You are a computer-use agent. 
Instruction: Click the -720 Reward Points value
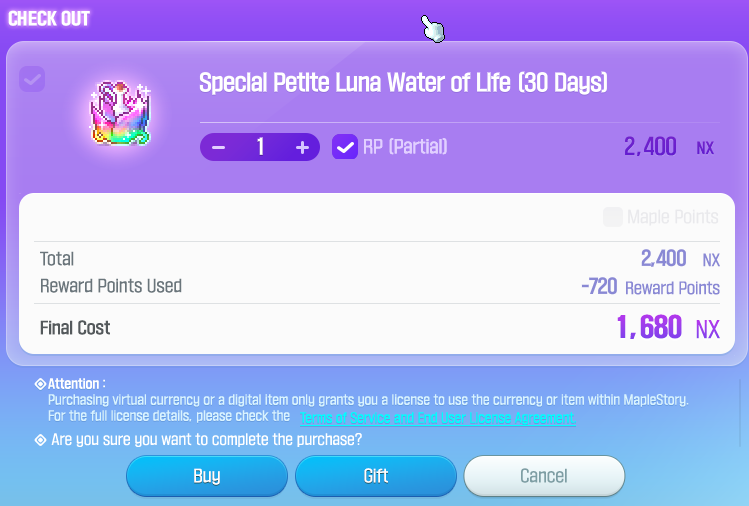click(x=651, y=287)
